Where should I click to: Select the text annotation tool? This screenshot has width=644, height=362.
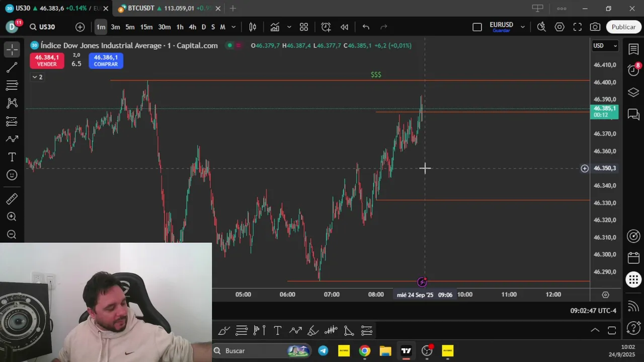tap(12, 157)
